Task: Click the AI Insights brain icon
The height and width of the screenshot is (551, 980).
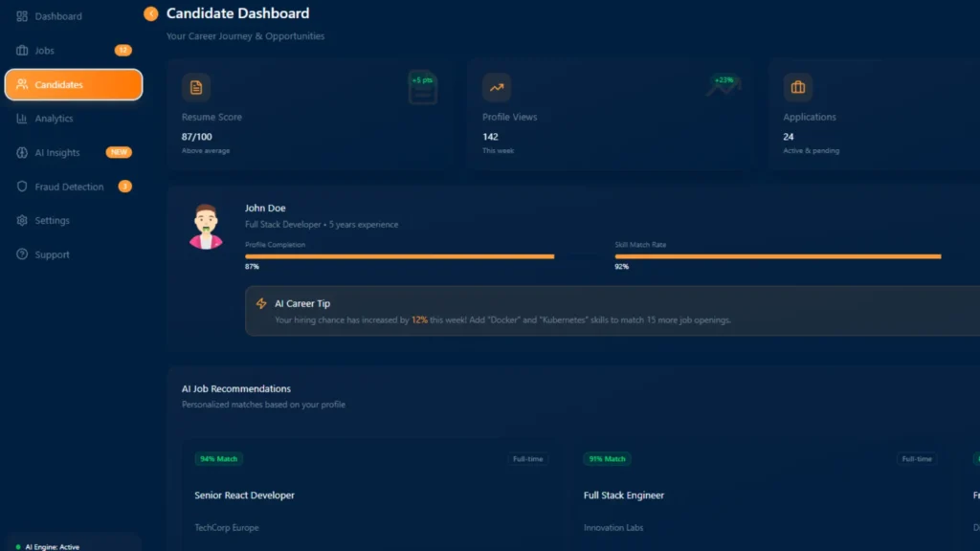Action: 22,153
